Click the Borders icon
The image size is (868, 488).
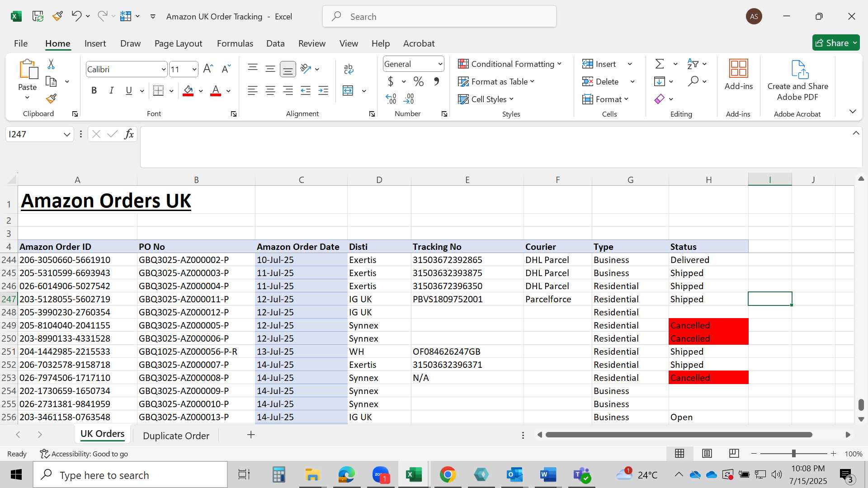pyautogui.click(x=158, y=91)
